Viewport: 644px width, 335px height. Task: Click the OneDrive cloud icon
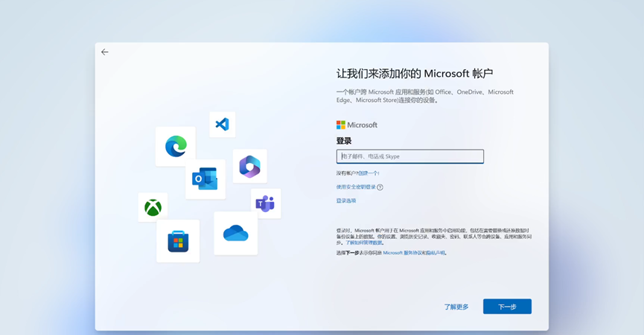click(x=235, y=233)
